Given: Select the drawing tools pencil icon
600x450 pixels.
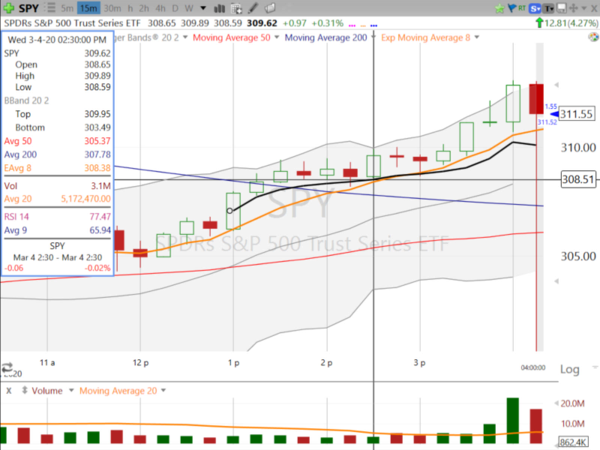Looking at the screenshot, I should 253,8.
